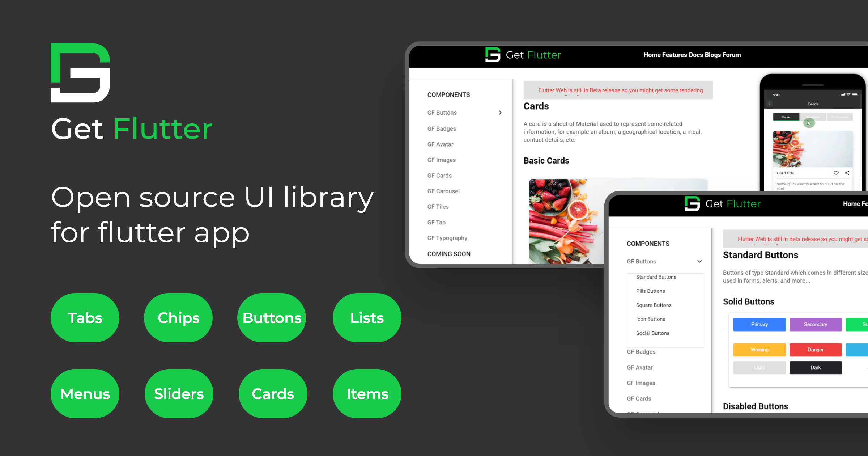Click the Primary solid button swatch
This screenshot has width=868, height=456.
tap(759, 325)
